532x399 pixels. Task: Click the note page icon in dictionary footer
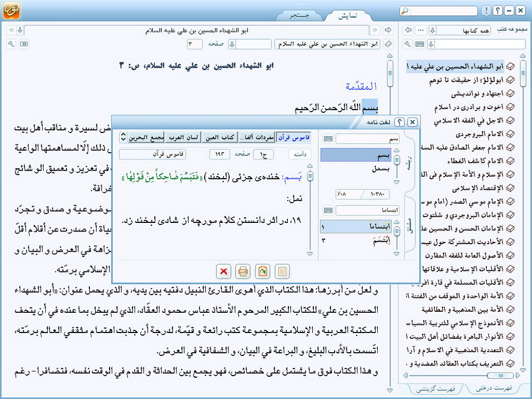(282, 271)
